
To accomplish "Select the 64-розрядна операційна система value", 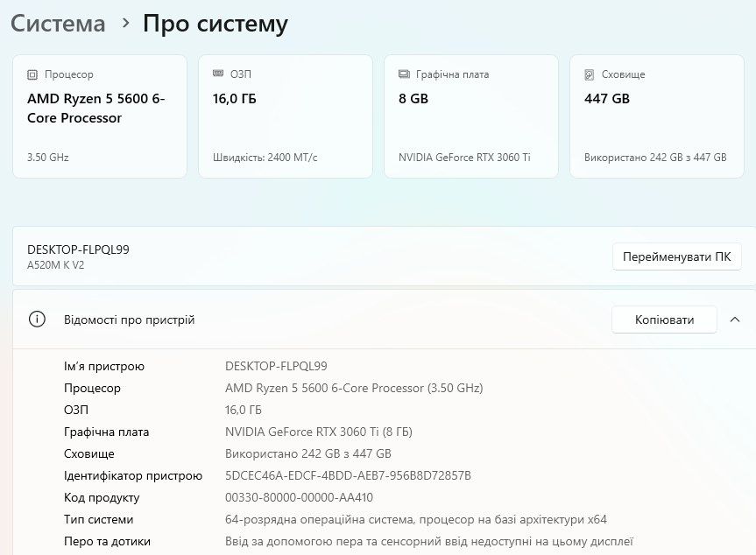I will 415,519.
